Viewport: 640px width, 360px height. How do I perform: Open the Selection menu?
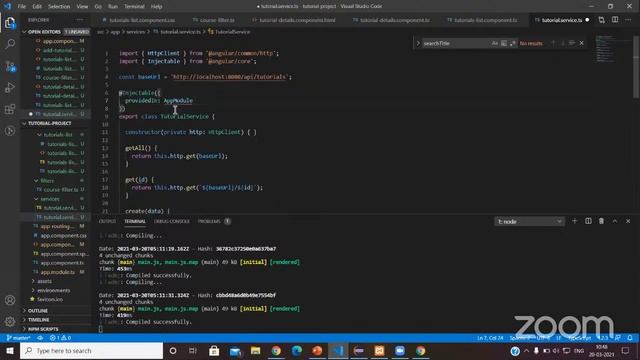coord(59,7)
